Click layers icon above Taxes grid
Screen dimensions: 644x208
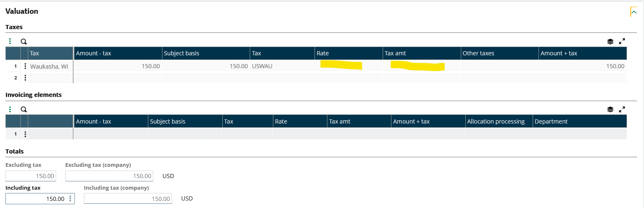610,41
